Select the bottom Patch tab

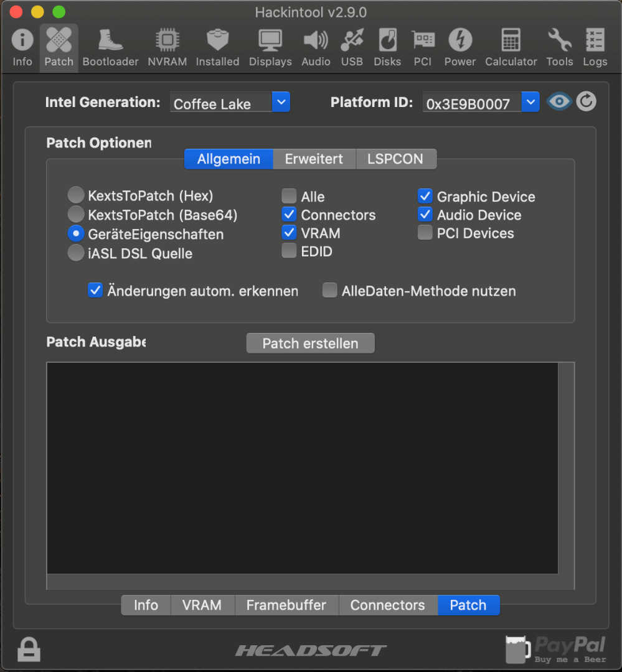click(x=468, y=605)
